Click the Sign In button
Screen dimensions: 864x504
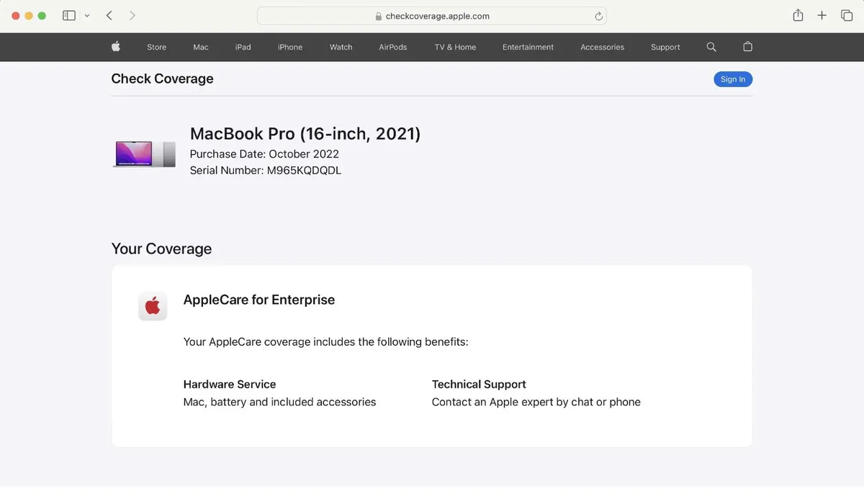(733, 79)
